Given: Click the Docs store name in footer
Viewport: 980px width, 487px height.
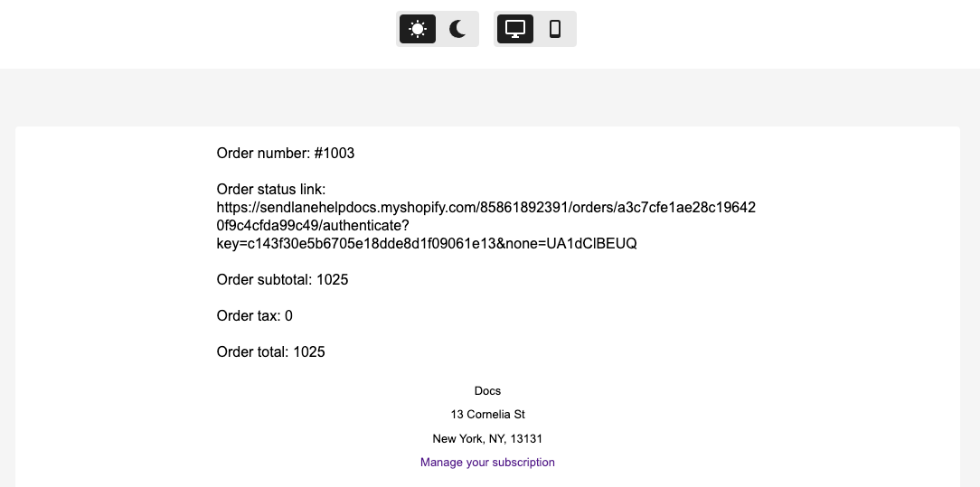Looking at the screenshot, I should 487,391.
